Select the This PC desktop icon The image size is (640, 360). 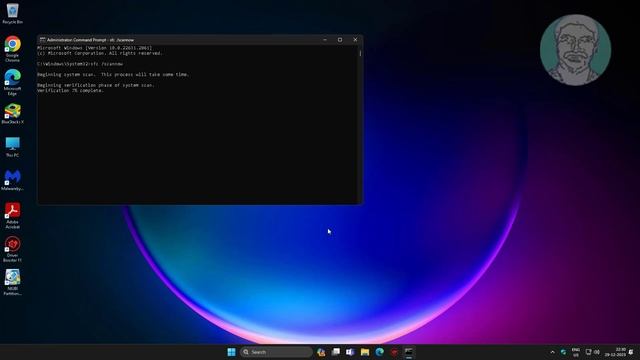coord(12,147)
